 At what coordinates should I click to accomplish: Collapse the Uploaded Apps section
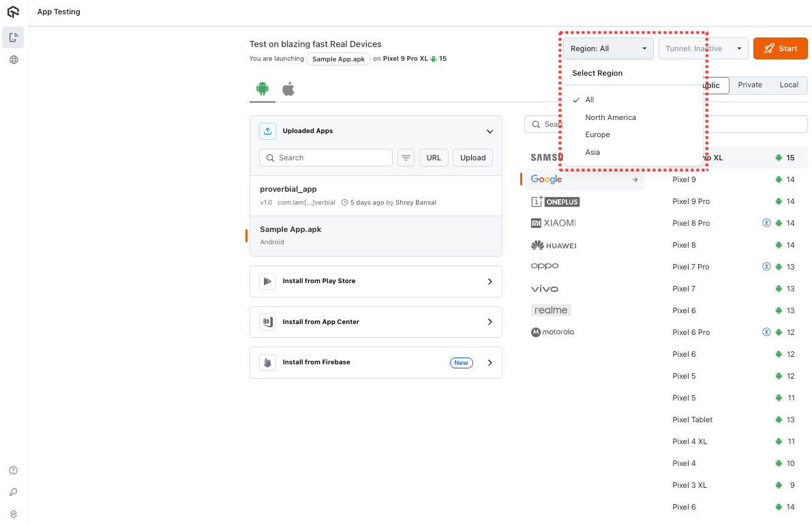tap(490, 131)
